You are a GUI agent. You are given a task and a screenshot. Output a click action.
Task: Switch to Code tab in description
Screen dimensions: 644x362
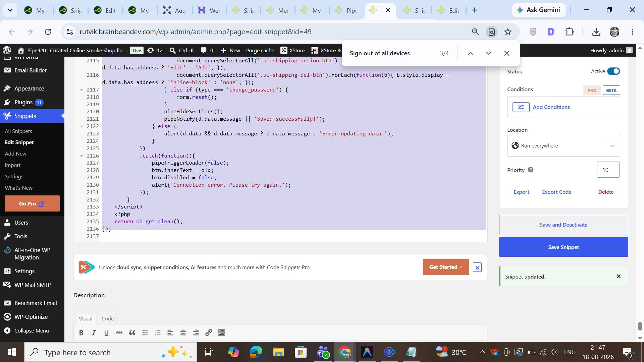tap(107, 318)
